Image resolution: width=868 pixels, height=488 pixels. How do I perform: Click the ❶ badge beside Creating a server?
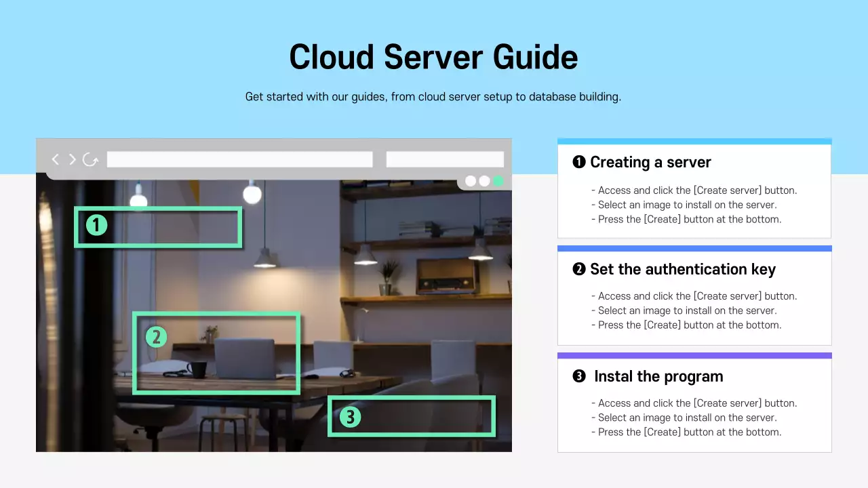[578, 162]
